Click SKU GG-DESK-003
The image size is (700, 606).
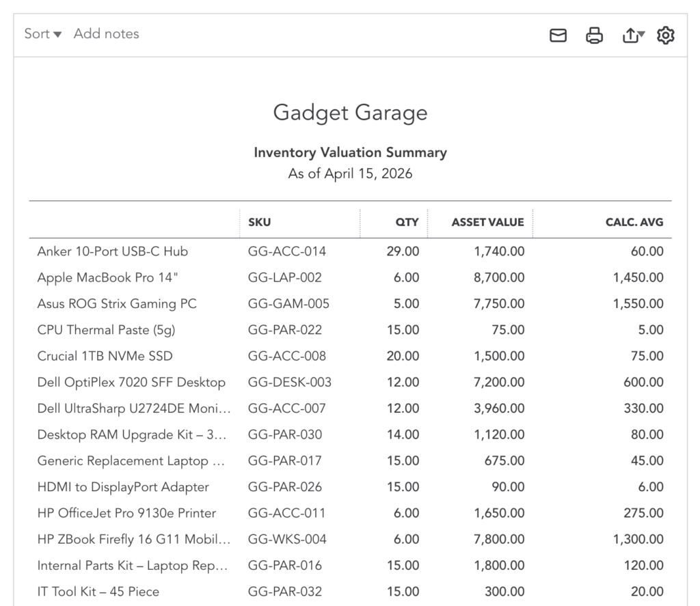[x=290, y=383]
